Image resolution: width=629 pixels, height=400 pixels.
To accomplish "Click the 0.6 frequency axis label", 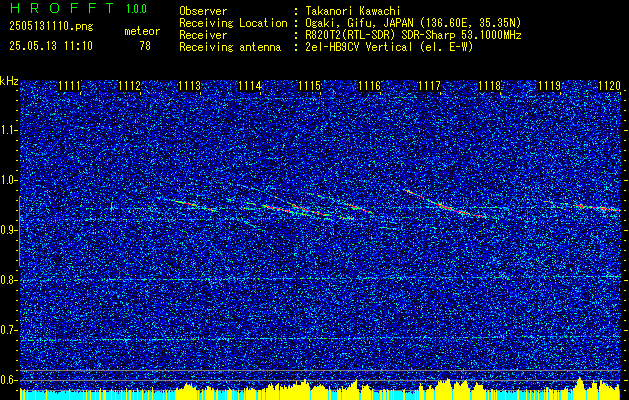I will [x=9, y=380].
